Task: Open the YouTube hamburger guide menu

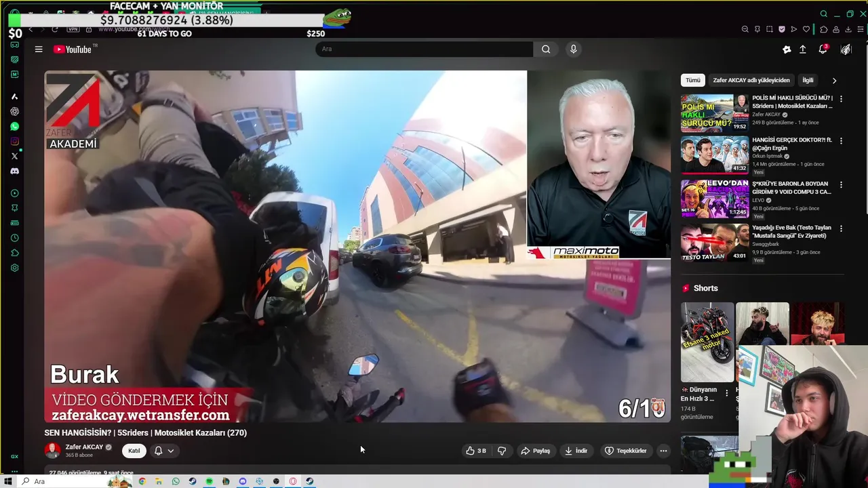Action: pyautogui.click(x=39, y=49)
